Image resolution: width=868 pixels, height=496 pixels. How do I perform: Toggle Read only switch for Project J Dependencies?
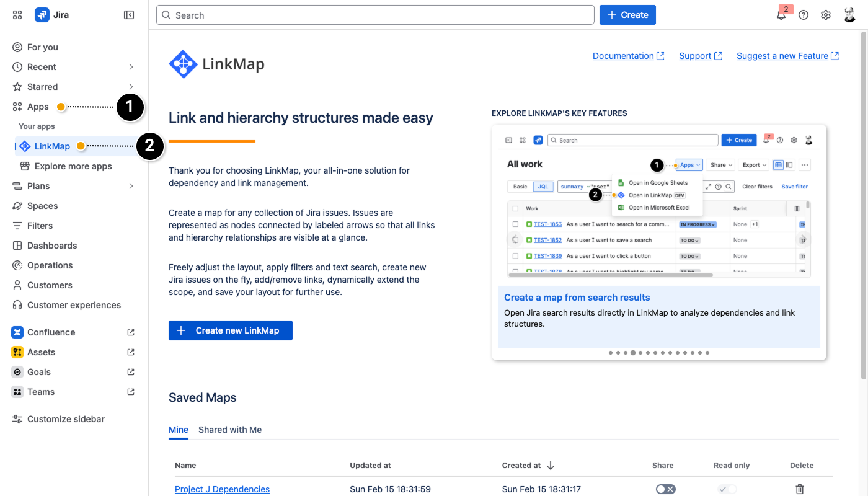[x=727, y=489]
